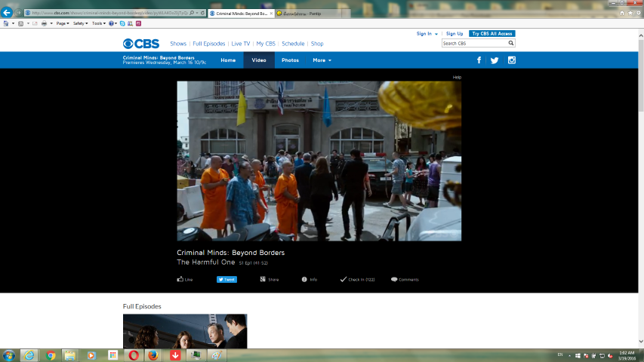
Task: Click the IE Home icon in the command bar
Action: pos(6,23)
